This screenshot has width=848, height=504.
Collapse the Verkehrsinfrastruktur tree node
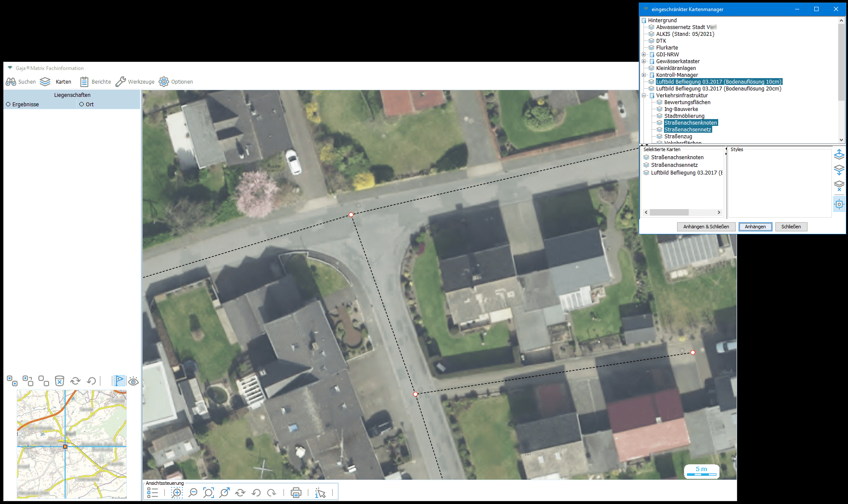click(644, 96)
